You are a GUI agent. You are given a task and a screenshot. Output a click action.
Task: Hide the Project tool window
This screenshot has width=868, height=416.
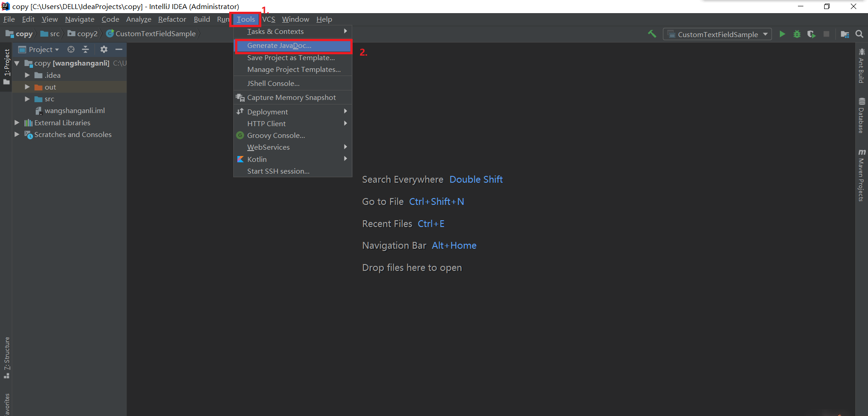tap(119, 49)
